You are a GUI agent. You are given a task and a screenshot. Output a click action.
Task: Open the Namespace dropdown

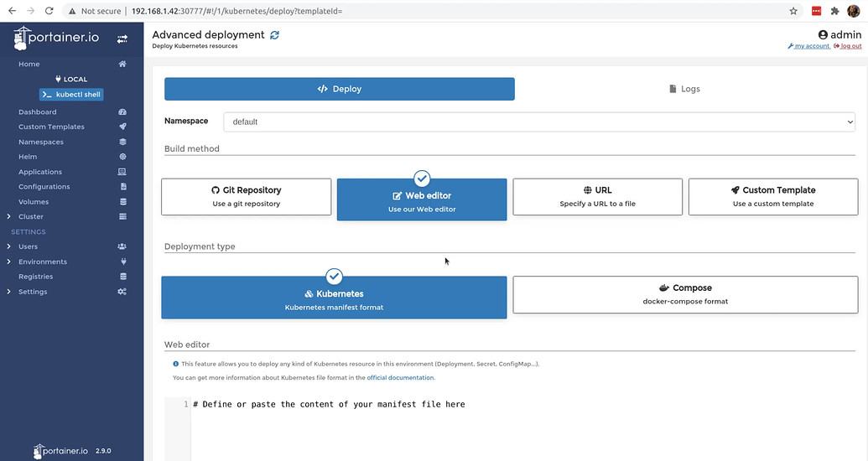[539, 122]
